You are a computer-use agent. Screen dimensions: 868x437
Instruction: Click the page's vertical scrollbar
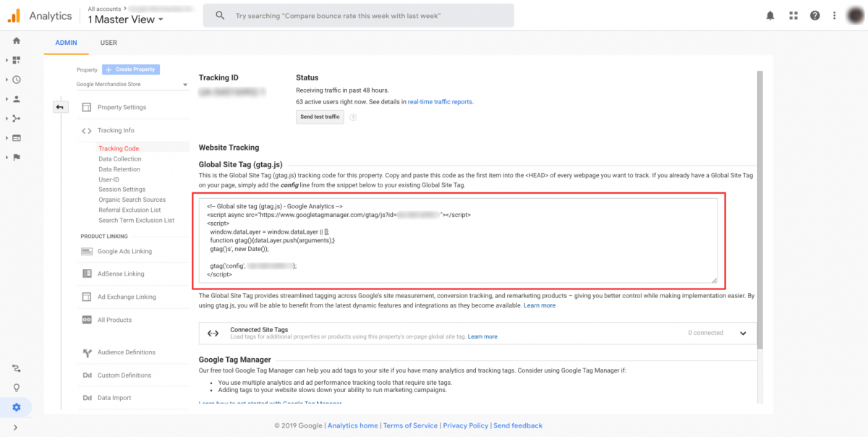click(x=759, y=210)
